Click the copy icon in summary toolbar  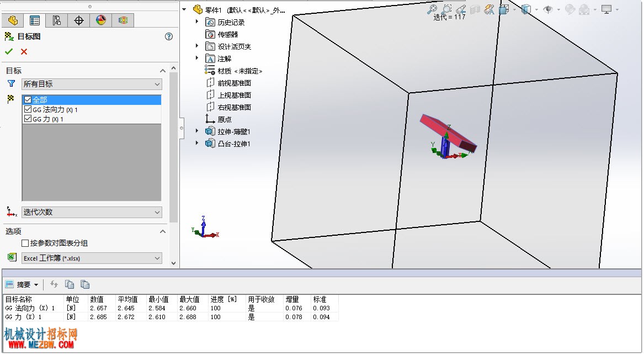pos(70,284)
